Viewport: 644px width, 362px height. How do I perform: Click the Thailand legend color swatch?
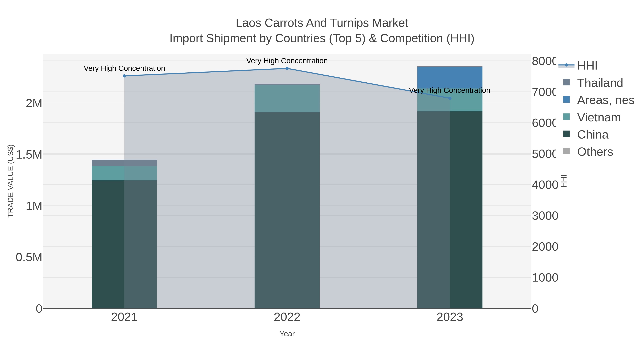click(566, 82)
